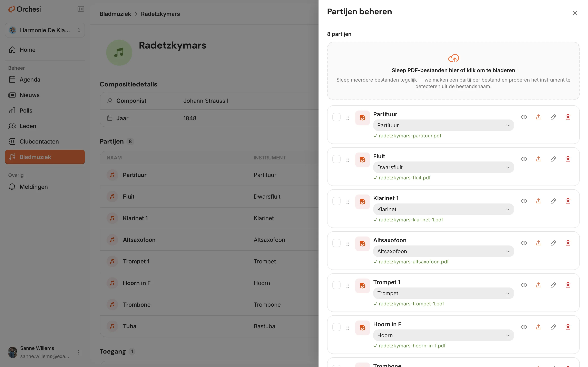Open the Bladmuziek breadcrumb link
Viewport: 588px width, 367px height.
115,14
